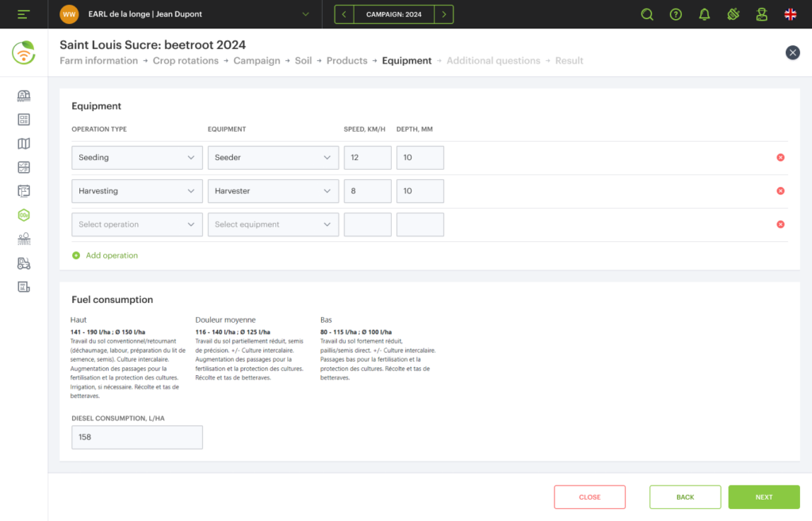Go to Soil step
This screenshot has width=812, height=521.
tap(304, 60)
